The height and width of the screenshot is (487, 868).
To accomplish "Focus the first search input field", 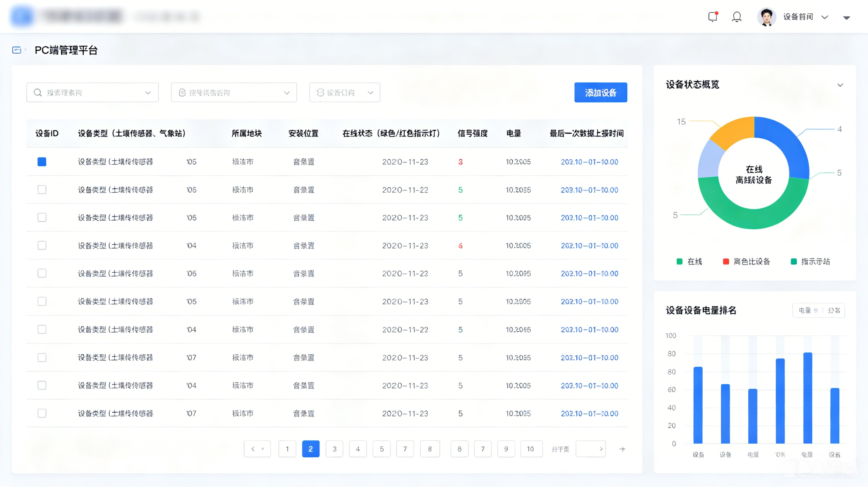I will point(92,92).
